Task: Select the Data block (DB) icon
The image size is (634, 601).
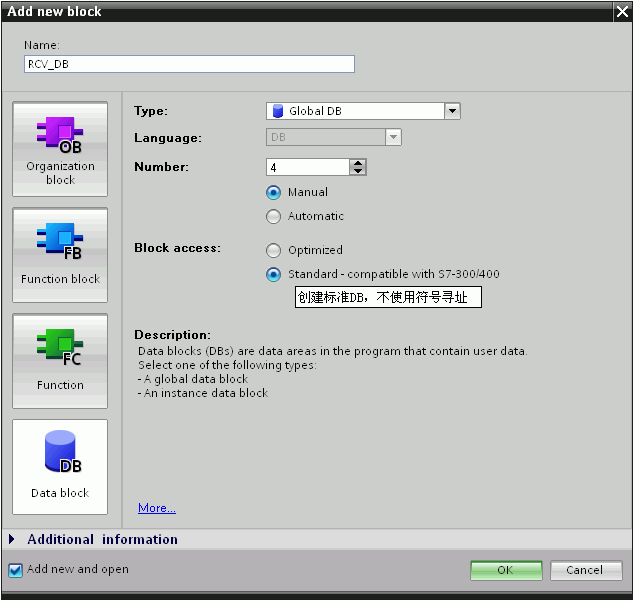Action: tap(60, 467)
